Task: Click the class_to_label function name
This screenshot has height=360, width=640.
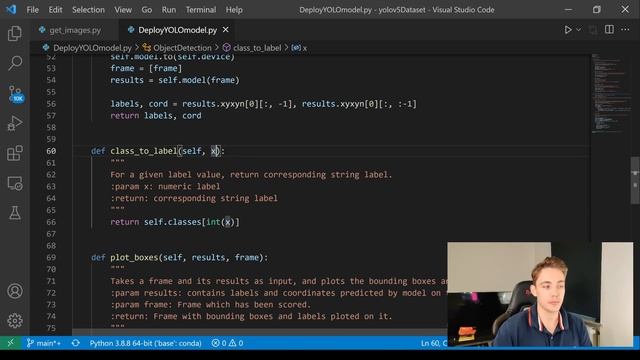Action: tap(143, 151)
